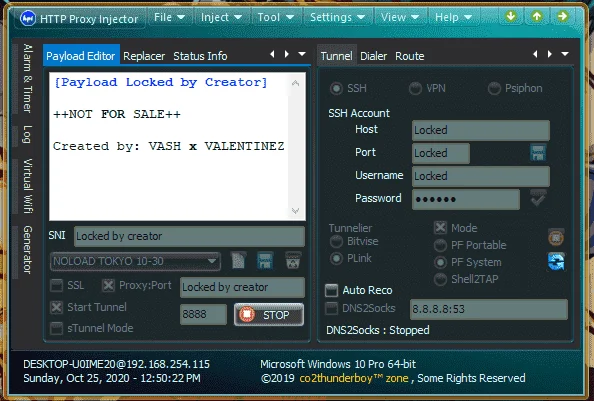Viewport: 594px width, 401px height.
Task: Open the Virtual Wifi side panel
Action: coord(27,186)
